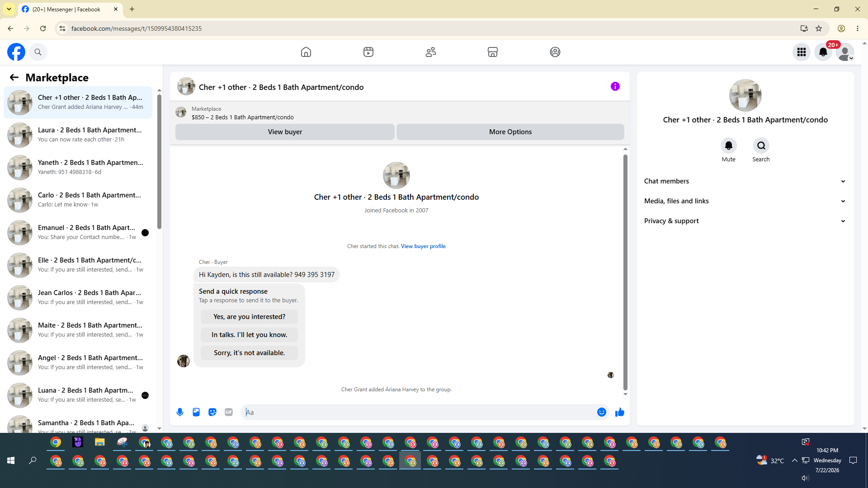
Task: Open the Chrome profile icon
Action: pyautogui.click(x=841, y=28)
